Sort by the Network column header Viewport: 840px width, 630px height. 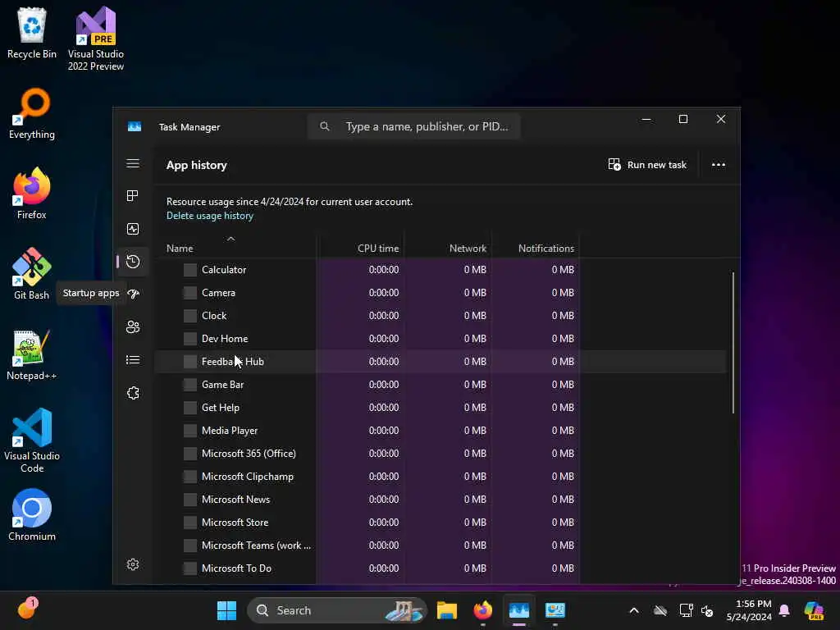(x=448, y=249)
